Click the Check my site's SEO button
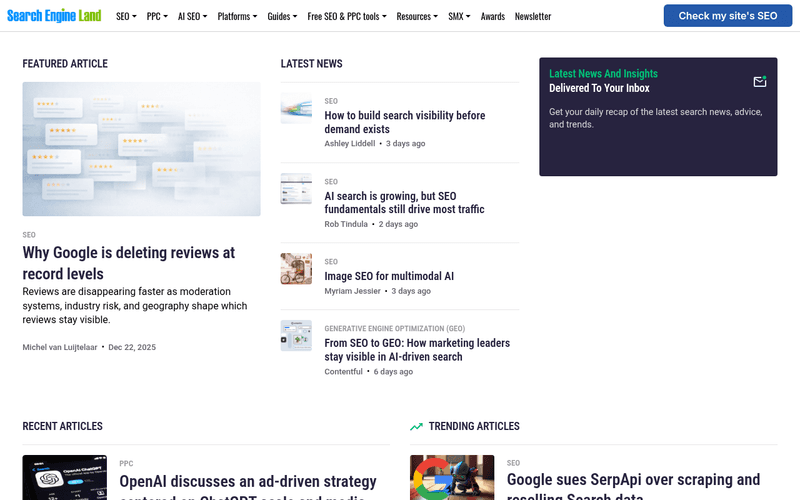Viewport: 800px width, 500px height. pyautogui.click(x=728, y=16)
